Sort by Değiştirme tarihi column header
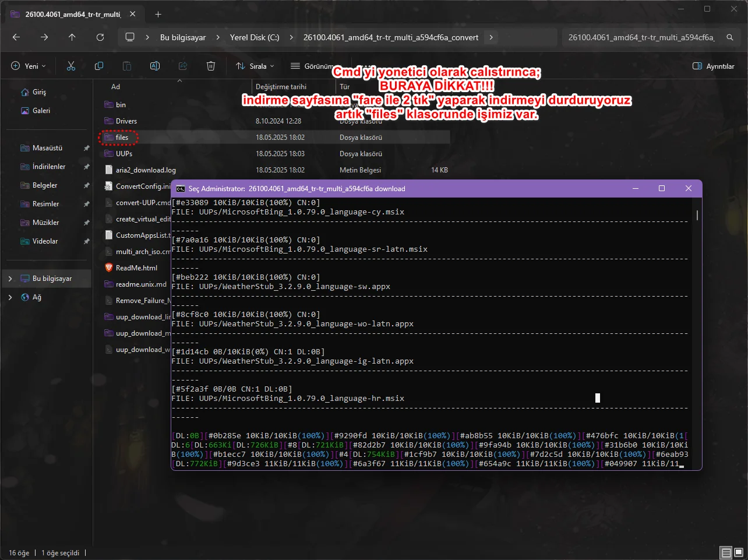The height and width of the screenshot is (560, 748). click(x=281, y=87)
